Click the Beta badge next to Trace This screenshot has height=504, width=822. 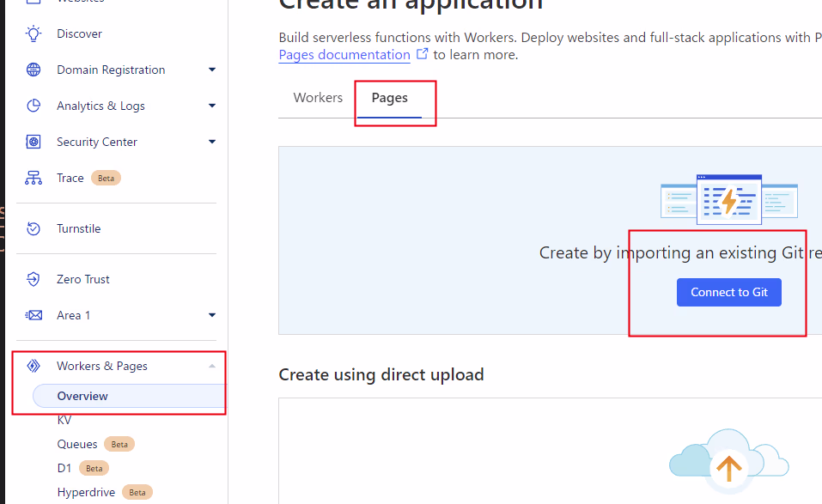pos(106,178)
